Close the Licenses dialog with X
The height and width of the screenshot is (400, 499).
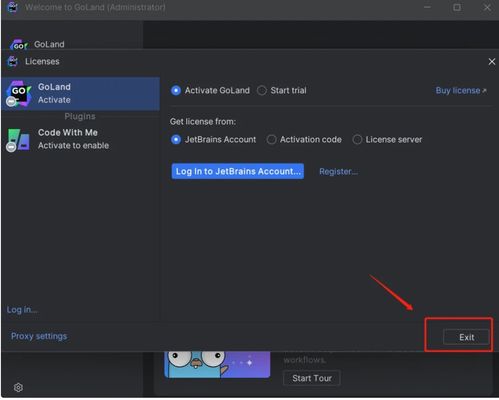pos(492,62)
